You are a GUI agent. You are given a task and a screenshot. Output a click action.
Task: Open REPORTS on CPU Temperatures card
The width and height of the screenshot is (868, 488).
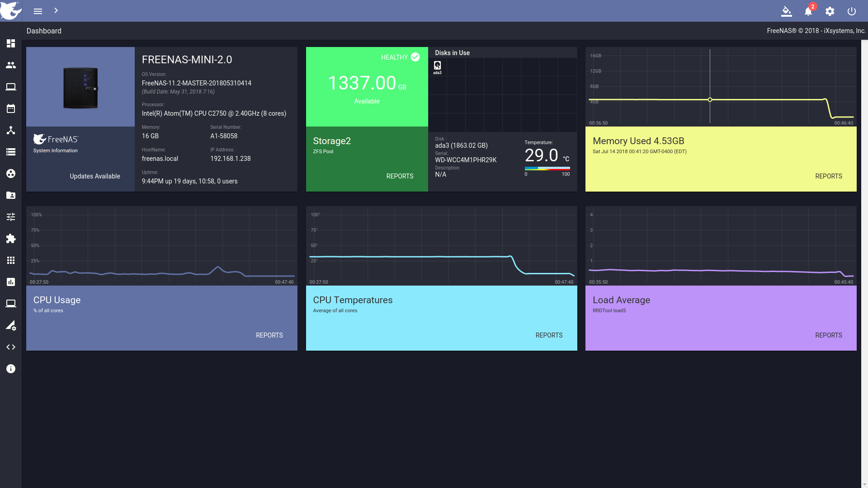point(549,335)
